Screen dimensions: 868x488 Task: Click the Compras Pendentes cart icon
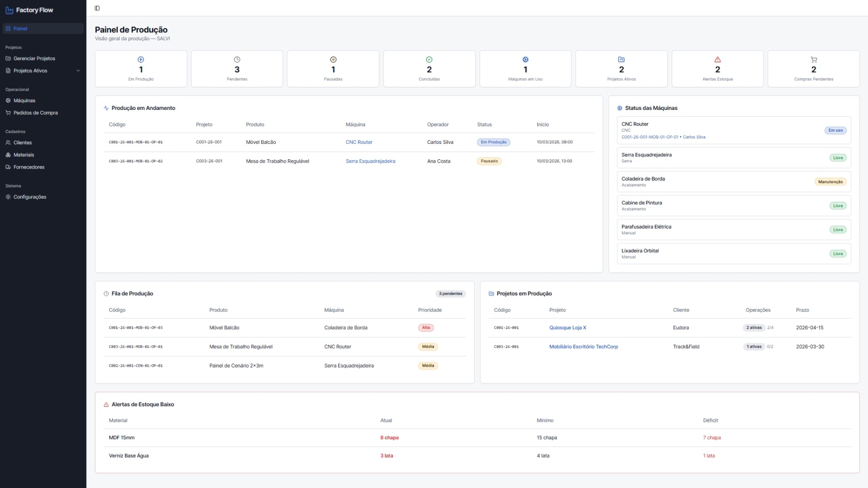click(814, 60)
